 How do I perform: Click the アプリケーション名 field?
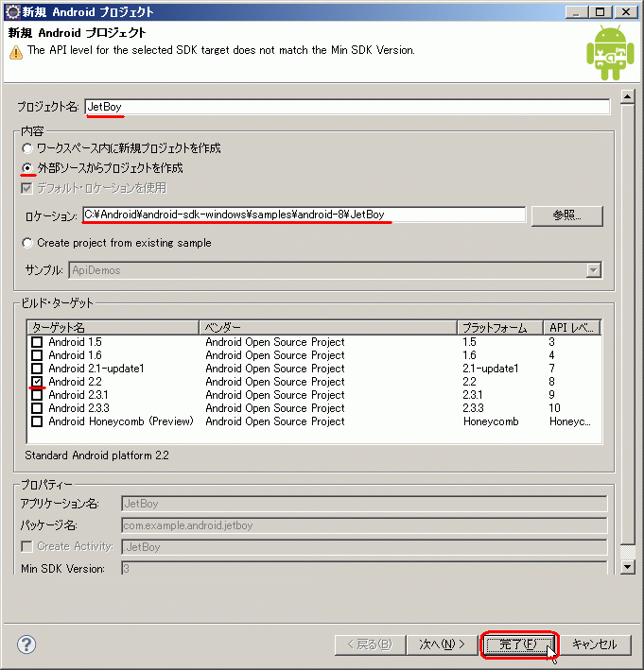pos(364,504)
